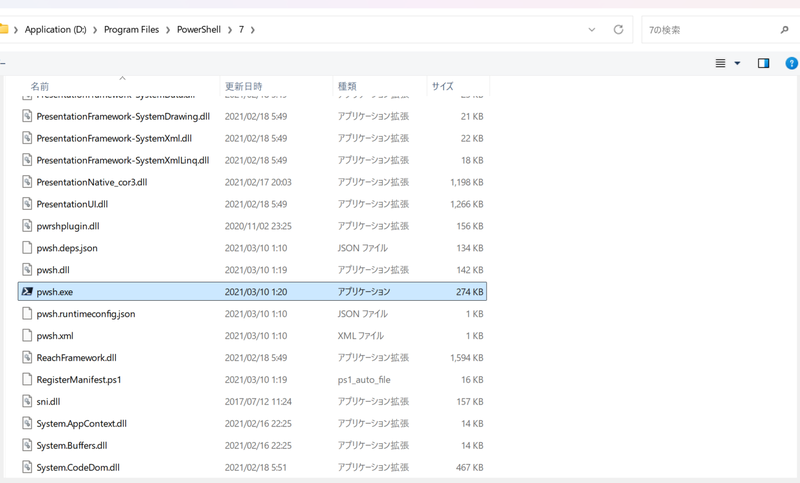This screenshot has height=483, width=800.
Task: Click pwsh.dll file icon
Action: [27, 270]
